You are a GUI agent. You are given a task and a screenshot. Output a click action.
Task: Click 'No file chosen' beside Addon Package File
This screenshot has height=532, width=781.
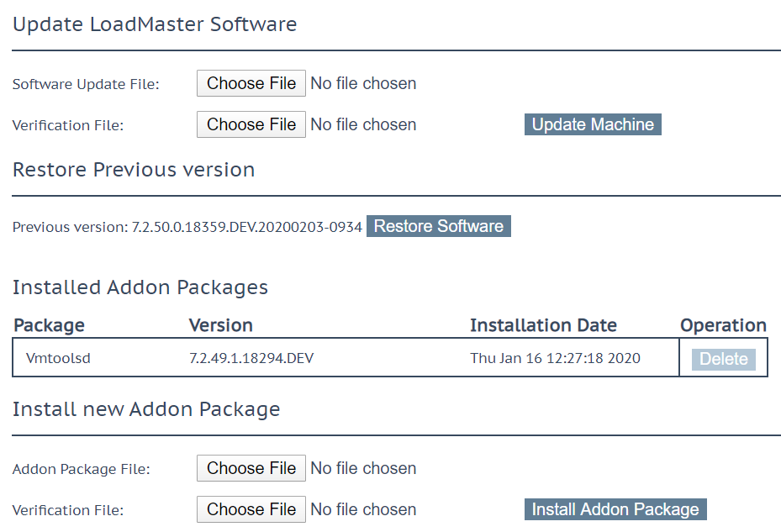click(x=363, y=468)
